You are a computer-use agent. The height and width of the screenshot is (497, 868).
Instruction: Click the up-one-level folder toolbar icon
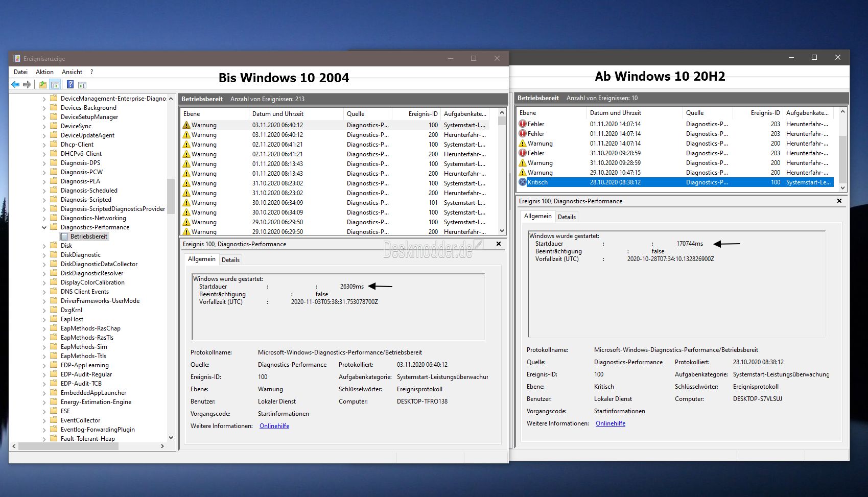click(x=43, y=84)
